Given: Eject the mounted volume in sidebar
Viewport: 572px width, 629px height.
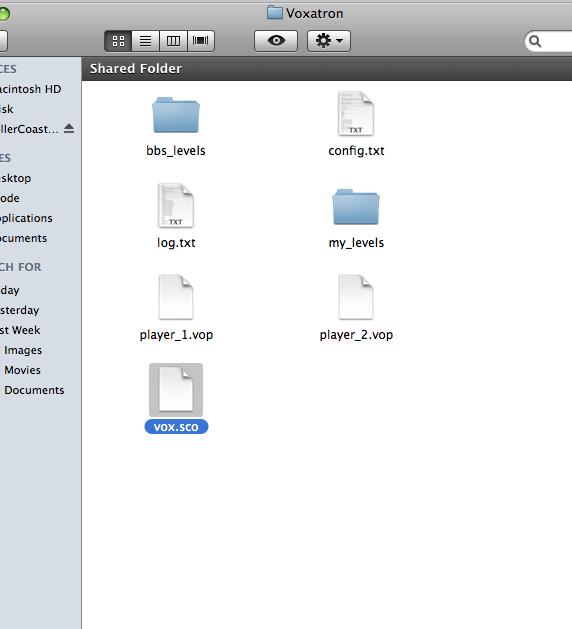Looking at the screenshot, I should click(69, 129).
